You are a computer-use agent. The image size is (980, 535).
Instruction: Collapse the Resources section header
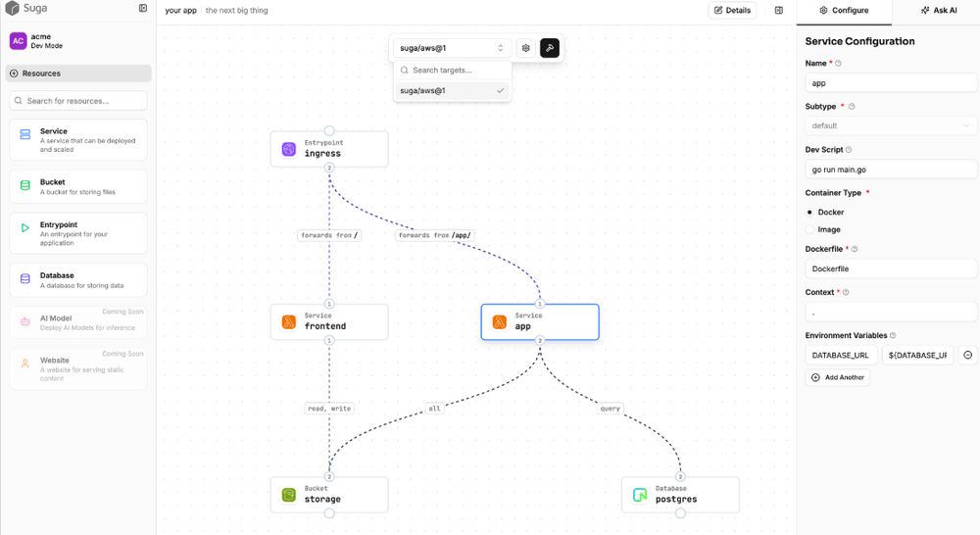(x=78, y=73)
